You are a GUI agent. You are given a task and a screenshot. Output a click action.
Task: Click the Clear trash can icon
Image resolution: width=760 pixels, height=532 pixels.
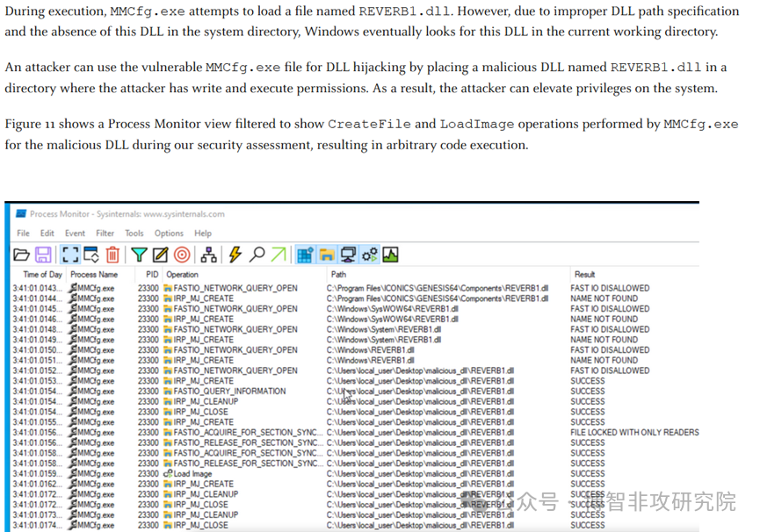point(112,255)
